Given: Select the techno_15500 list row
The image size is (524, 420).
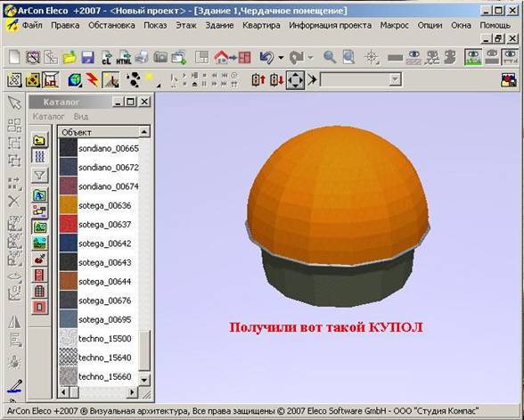Looking at the screenshot, I should (99, 339).
